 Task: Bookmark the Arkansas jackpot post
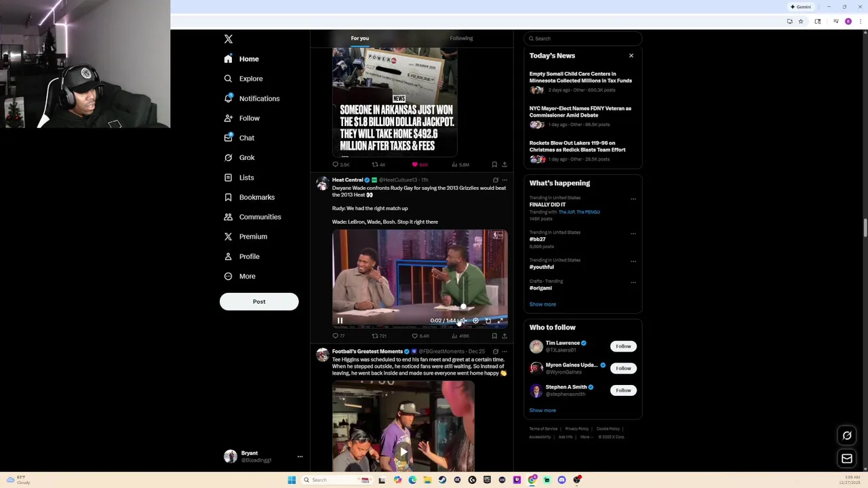pos(494,165)
